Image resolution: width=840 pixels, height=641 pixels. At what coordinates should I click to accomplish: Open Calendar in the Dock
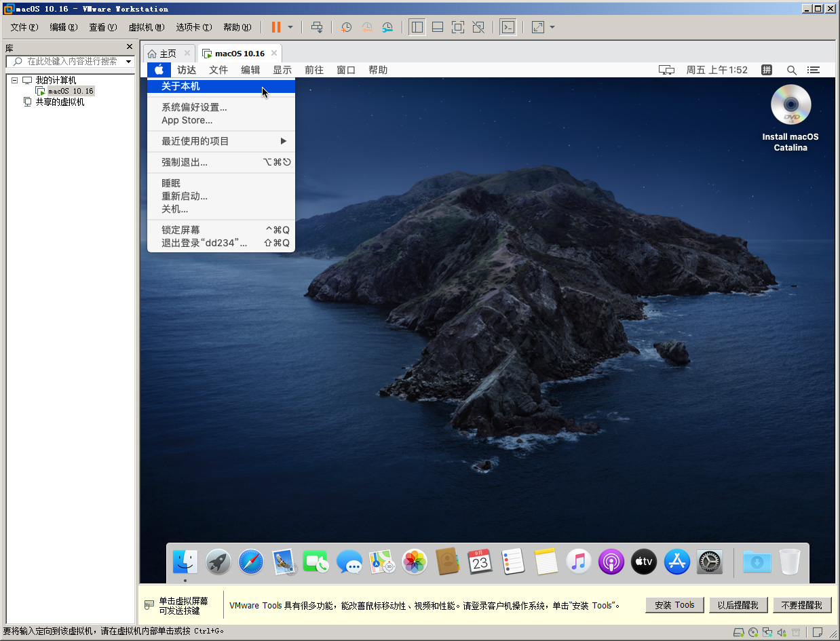click(x=480, y=562)
